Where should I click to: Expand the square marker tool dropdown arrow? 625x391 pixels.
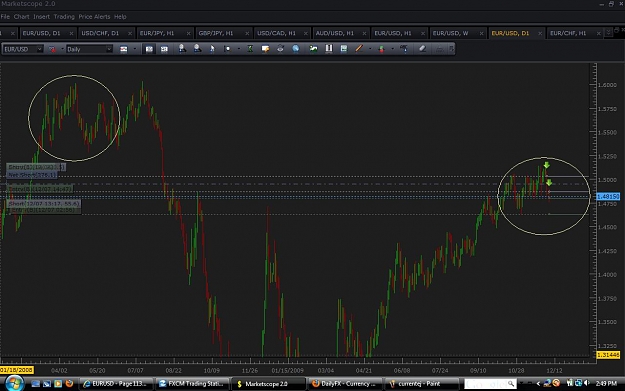click(239, 49)
